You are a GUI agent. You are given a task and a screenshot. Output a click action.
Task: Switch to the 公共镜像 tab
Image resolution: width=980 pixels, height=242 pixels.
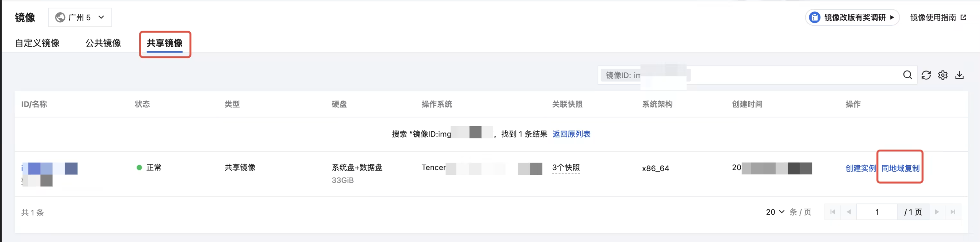103,43
